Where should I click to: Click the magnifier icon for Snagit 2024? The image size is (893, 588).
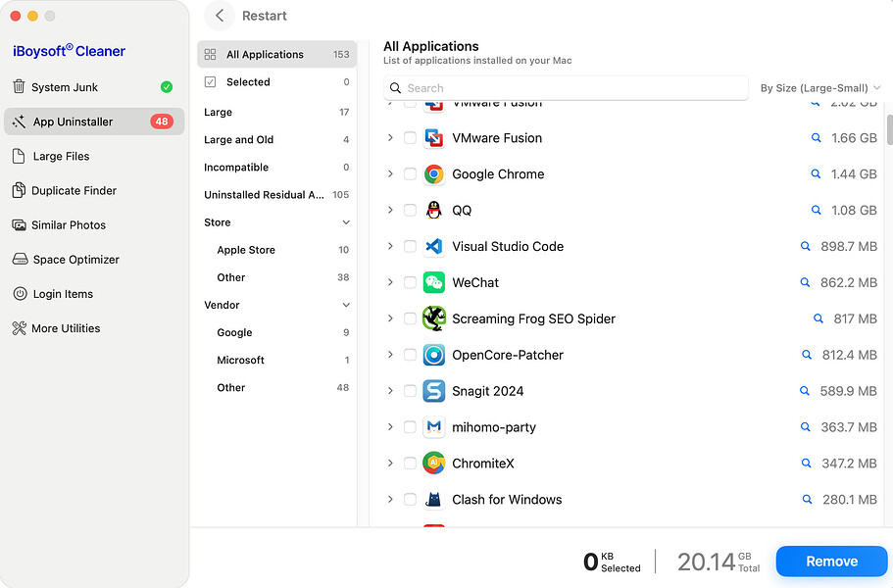click(804, 391)
